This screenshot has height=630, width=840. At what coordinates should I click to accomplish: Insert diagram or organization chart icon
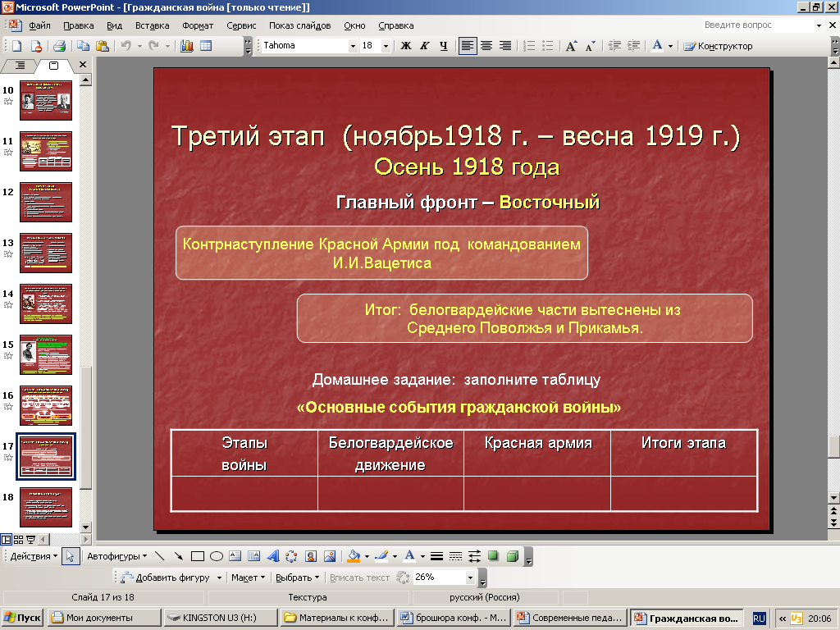tap(291, 556)
